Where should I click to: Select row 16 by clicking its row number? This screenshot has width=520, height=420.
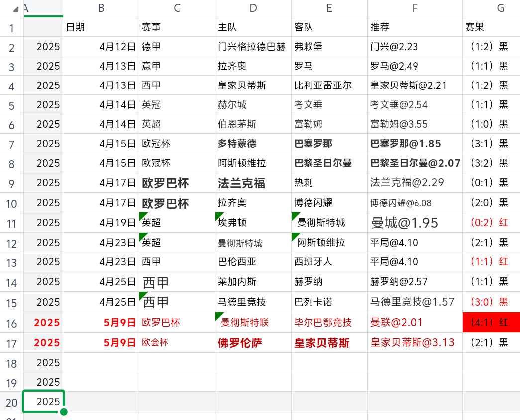tap(11, 322)
